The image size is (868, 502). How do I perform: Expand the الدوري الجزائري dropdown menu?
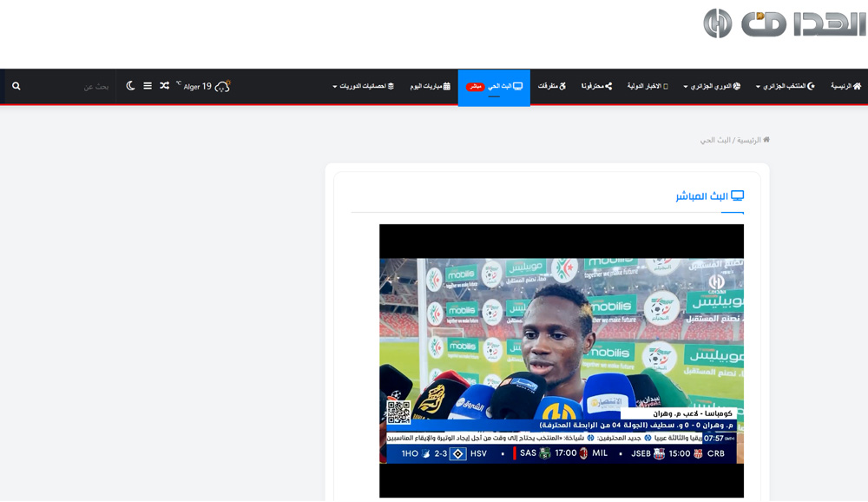pos(712,86)
